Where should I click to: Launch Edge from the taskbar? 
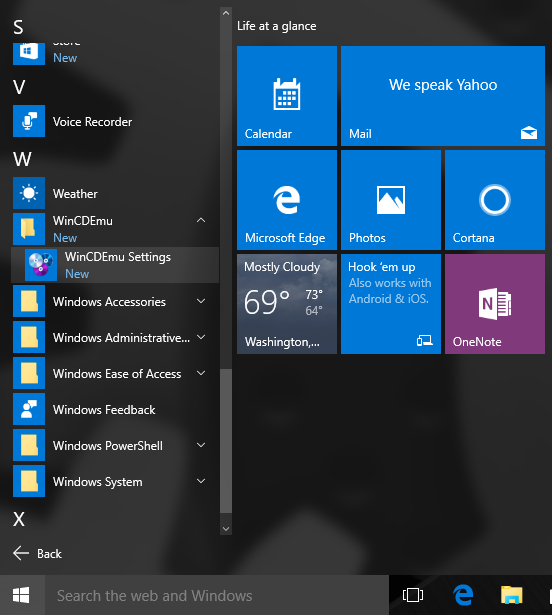[463, 595]
